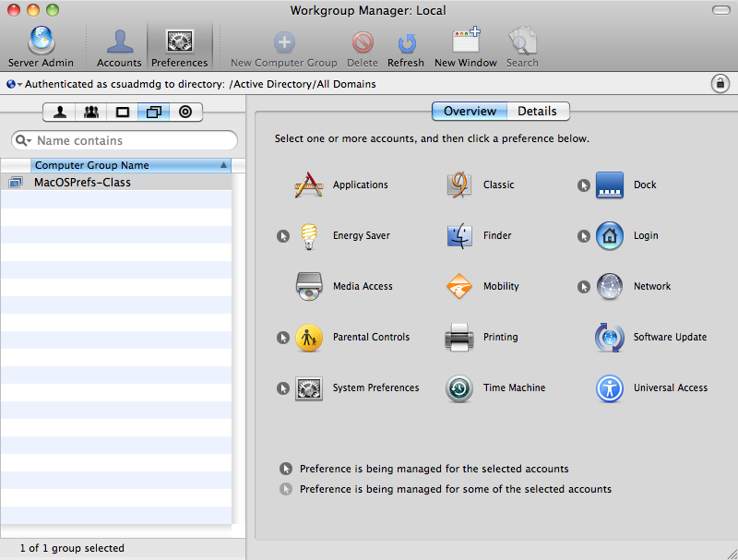
Task: Open Server Admin from the toolbar
Action: point(41,46)
